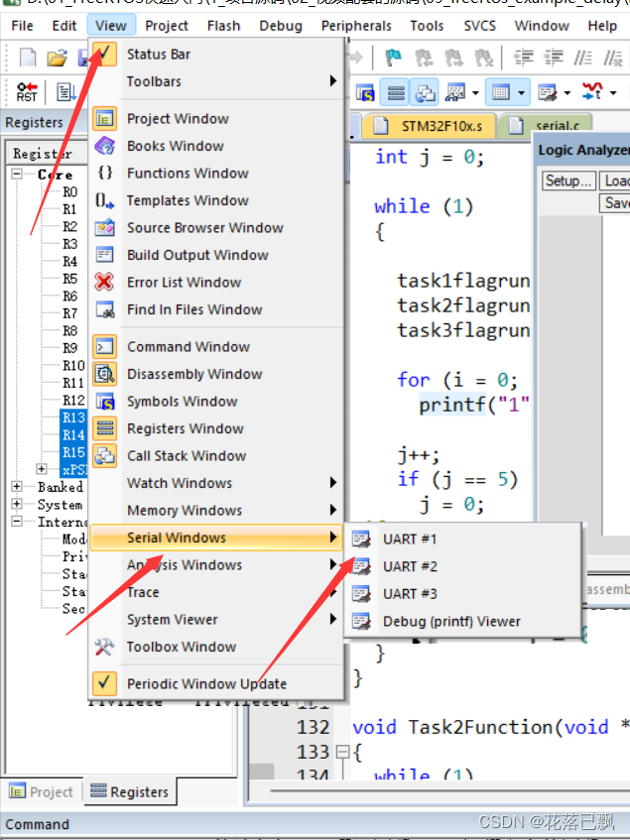Image resolution: width=630 pixels, height=840 pixels.
Task: Click the Toolbox Window hammer icon
Action: pyautogui.click(x=104, y=647)
